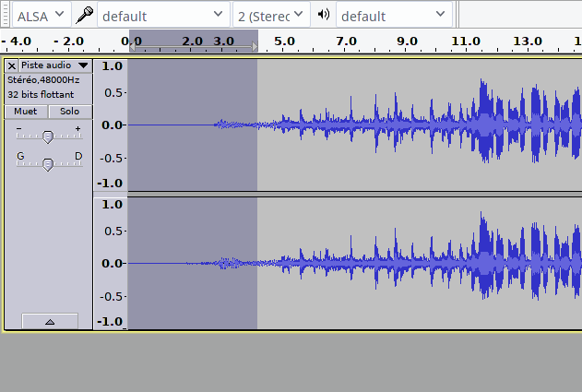Click the microphone recording device icon
The width and height of the screenshot is (582, 392).
(x=84, y=16)
